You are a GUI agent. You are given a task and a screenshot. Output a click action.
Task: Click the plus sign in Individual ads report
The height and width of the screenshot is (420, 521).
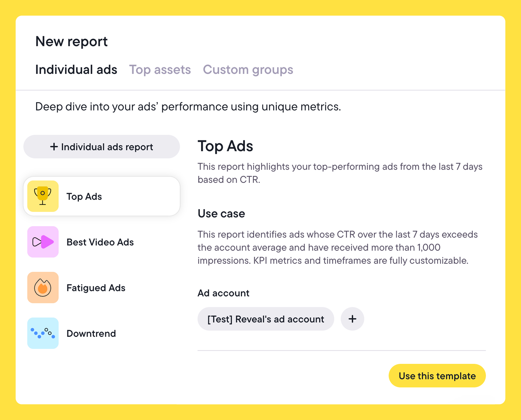point(54,147)
